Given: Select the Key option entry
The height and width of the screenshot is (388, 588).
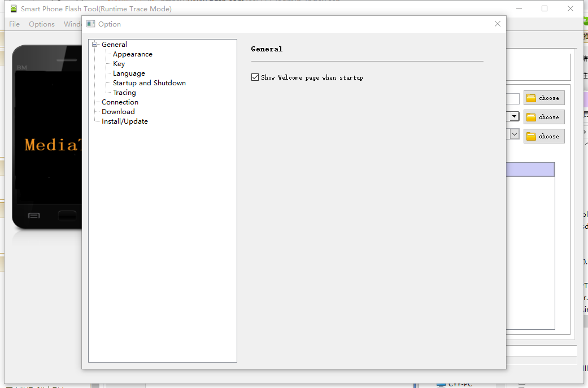Looking at the screenshot, I should click(119, 64).
